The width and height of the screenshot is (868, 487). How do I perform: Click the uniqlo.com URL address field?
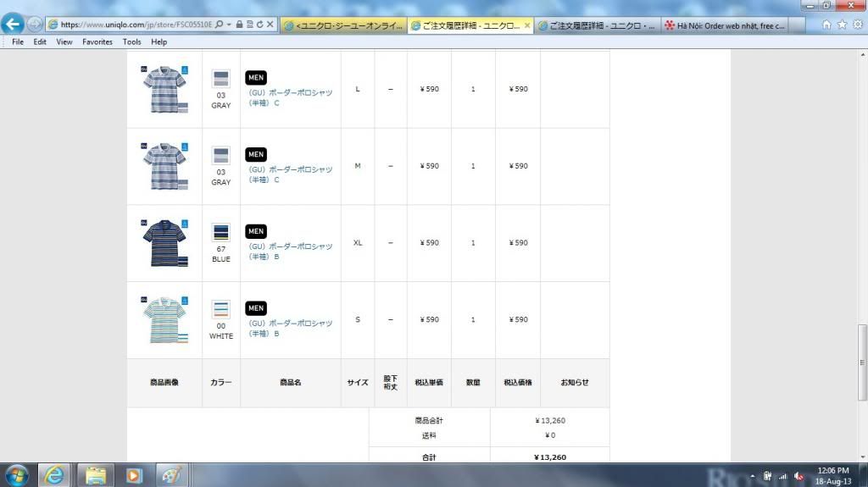pyautogui.click(x=136, y=25)
